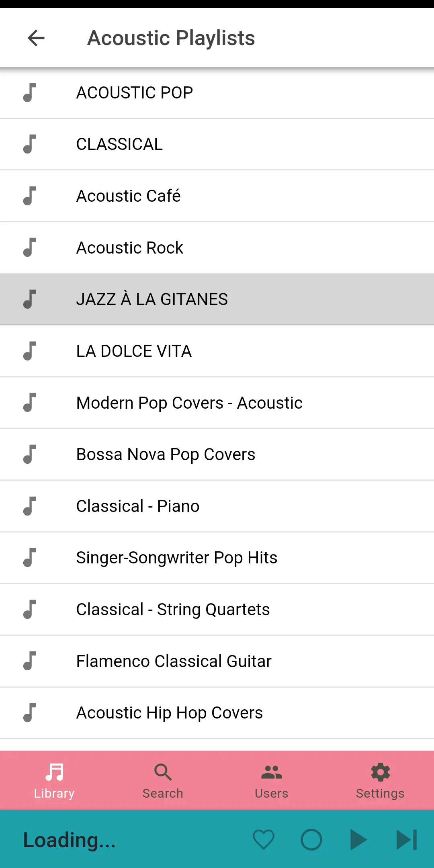The width and height of the screenshot is (434, 868).
Task: Tap the back arrow icon
Action: (36, 38)
